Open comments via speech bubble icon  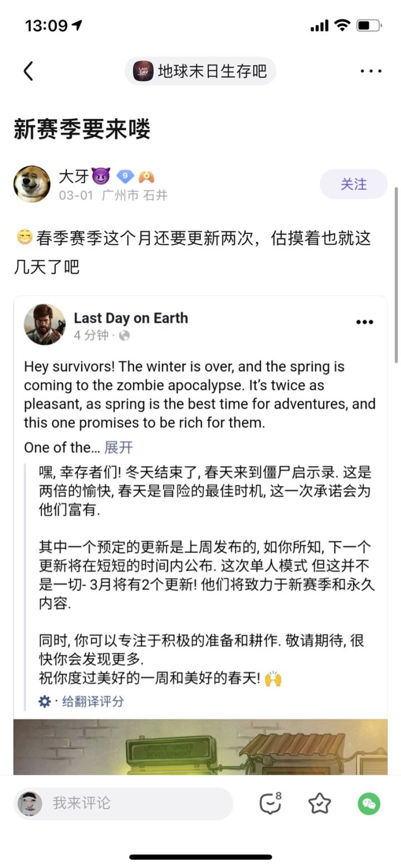tap(271, 803)
